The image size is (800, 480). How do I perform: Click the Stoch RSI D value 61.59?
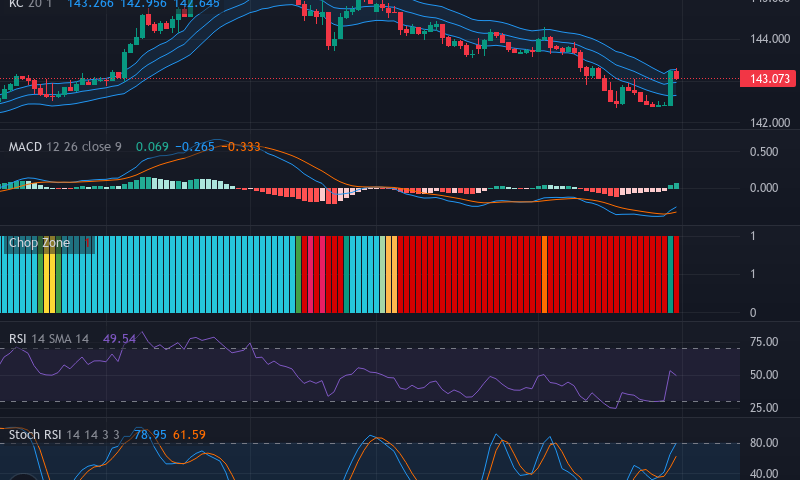coord(189,435)
